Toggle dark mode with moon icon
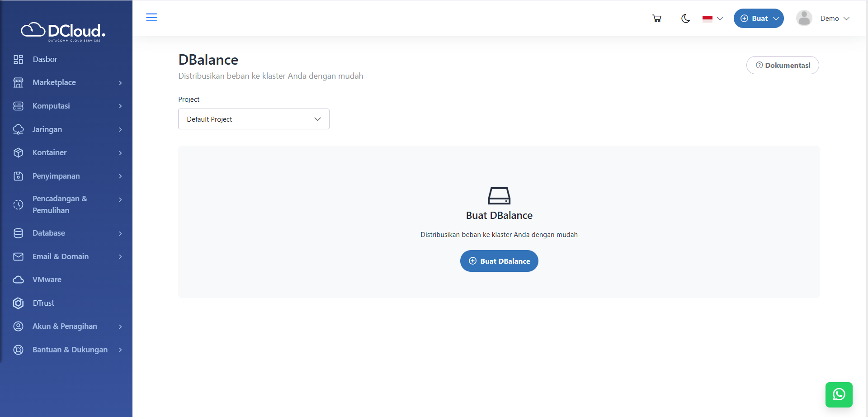Image resolution: width=868 pixels, height=417 pixels. [x=685, y=19]
